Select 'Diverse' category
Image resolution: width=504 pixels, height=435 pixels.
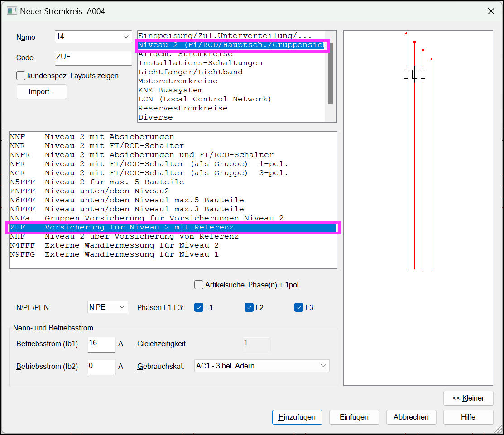(231, 117)
